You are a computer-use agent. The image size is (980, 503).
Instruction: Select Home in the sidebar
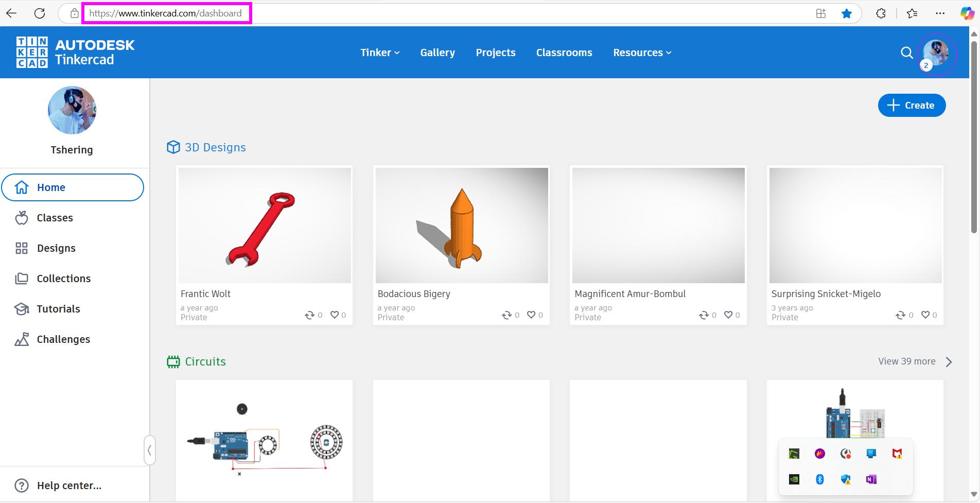(73, 187)
